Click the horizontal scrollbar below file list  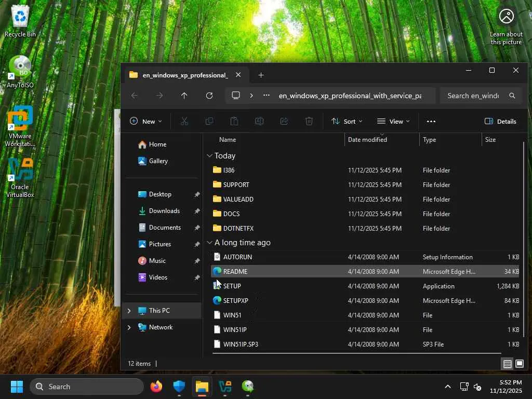coord(356,353)
